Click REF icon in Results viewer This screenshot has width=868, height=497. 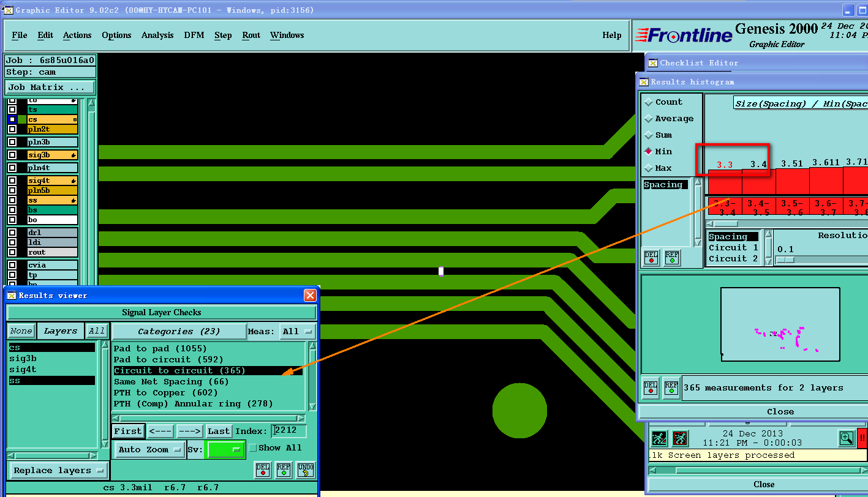pos(284,469)
